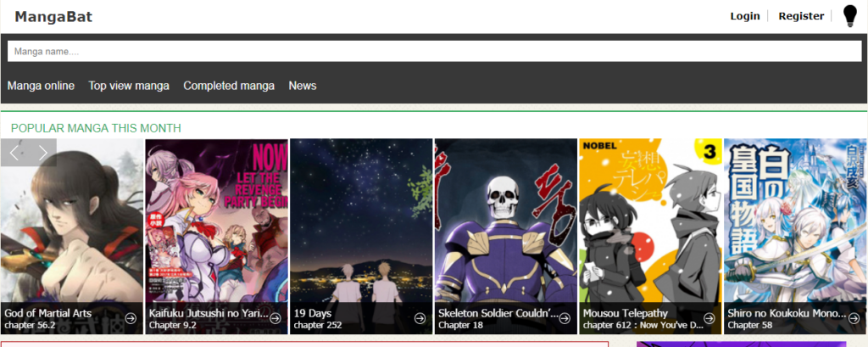Click the 19 Days title

coord(312,313)
